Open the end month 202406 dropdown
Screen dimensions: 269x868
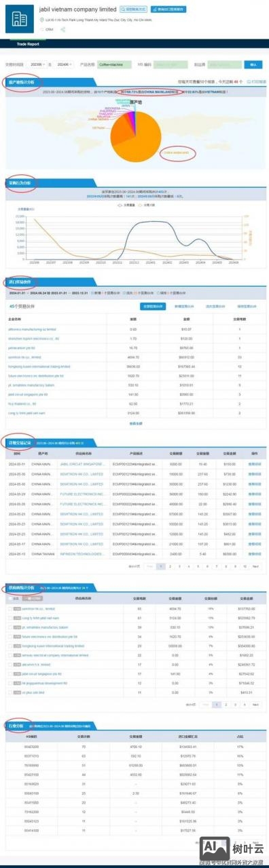pyautogui.click(x=65, y=65)
